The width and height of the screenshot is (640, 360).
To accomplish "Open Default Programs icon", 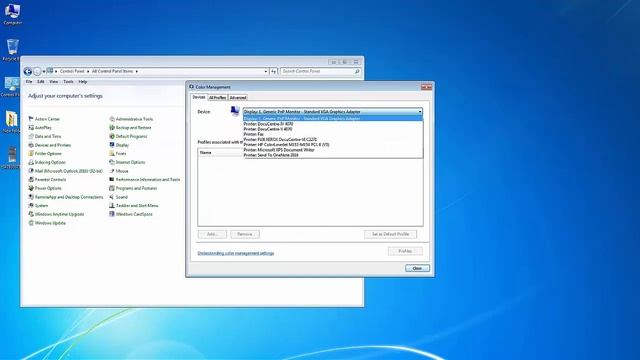I will (x=112, y=136).
